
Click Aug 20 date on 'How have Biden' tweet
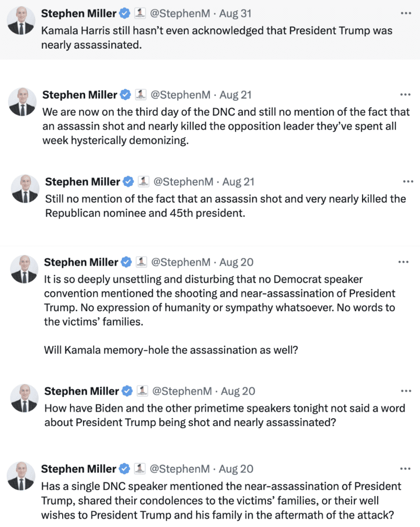(x=238, y=391)
